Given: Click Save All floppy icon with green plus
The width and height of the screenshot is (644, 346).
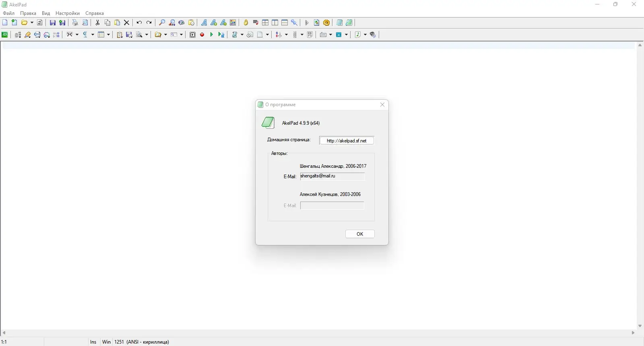Looking at the screenshot, I should (62, 23).
